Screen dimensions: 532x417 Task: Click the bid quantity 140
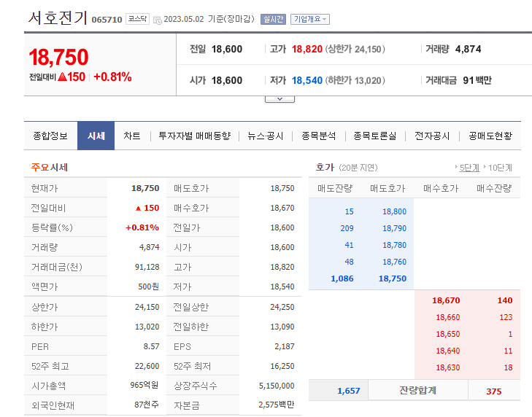[505, 300]
